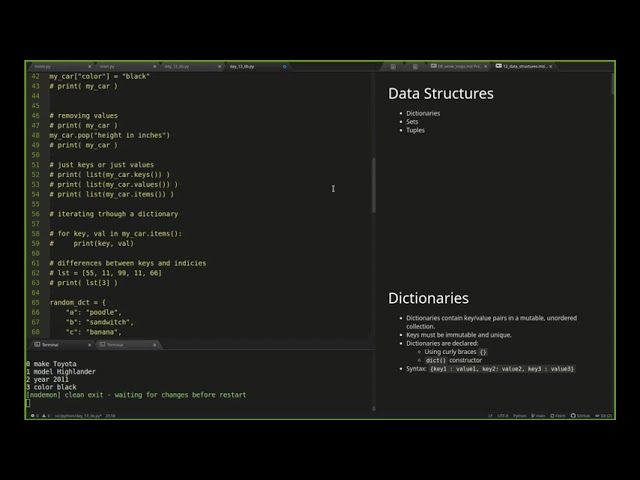Image resolution: width=640 pixels, height=480 pixels.
Task: Click the comment '# removing values'
Action: click(84, 116)
